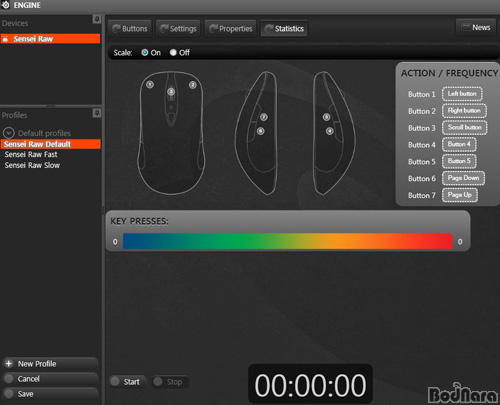The image size is (500, 405).
Task: Click marker 7 on left side-view mouse
Action: coord(264,117)
